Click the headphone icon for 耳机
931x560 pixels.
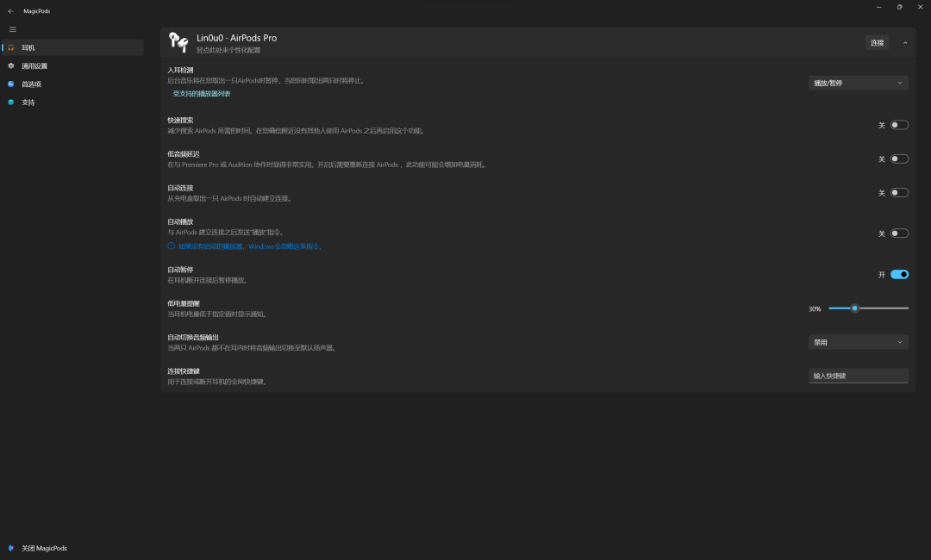pos(10,47)
